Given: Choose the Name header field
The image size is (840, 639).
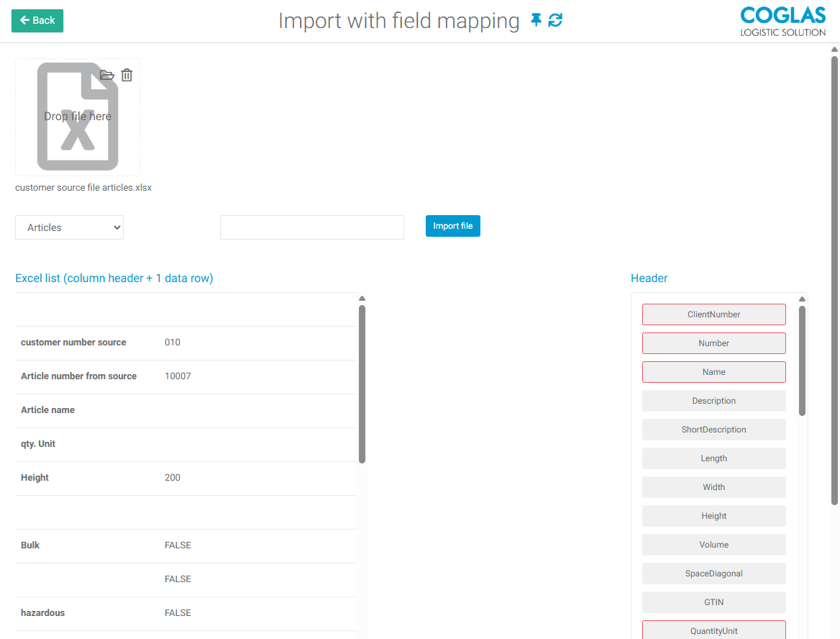Looking at the screenshot, I should coord(713,372).
